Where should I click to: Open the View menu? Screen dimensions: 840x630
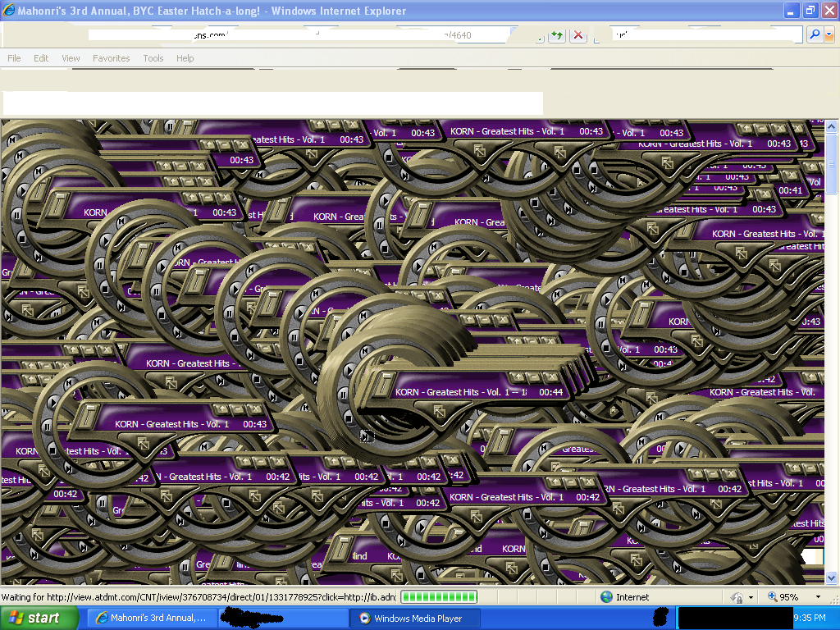pos(71,58)
